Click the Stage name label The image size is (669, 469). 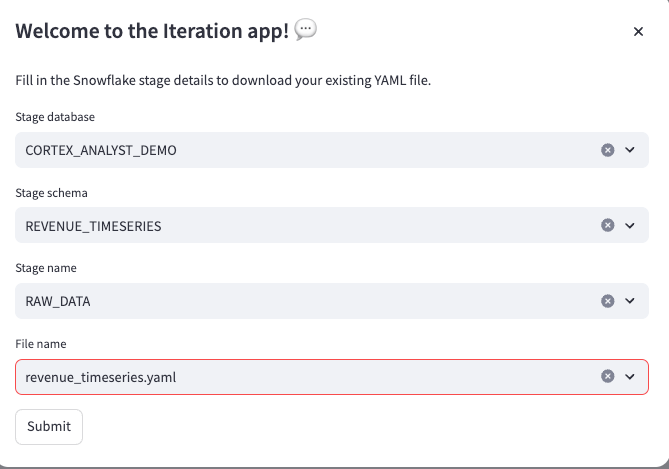click(46, 268)
